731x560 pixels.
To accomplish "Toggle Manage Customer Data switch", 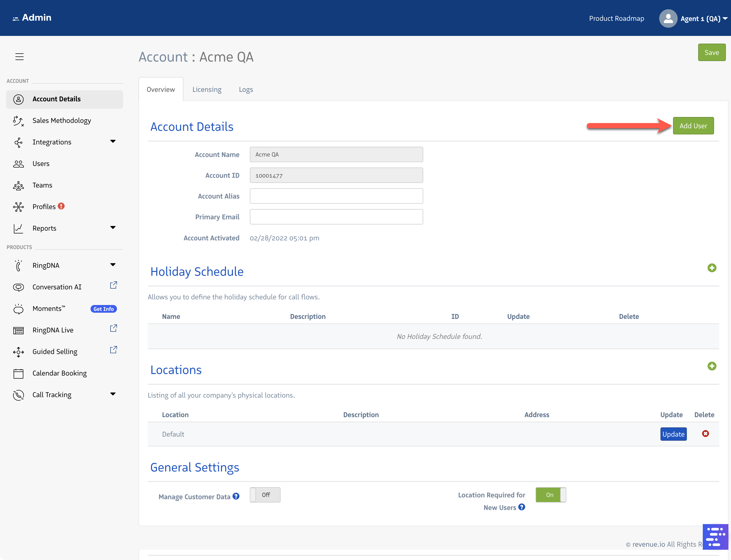I will pos(265,495).
